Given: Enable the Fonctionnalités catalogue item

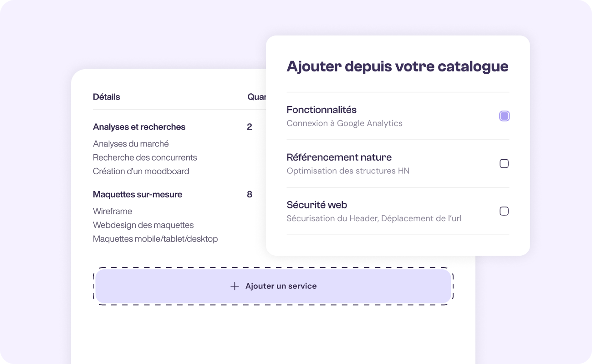Looking at the screenshot, I should tap(504, 116).
